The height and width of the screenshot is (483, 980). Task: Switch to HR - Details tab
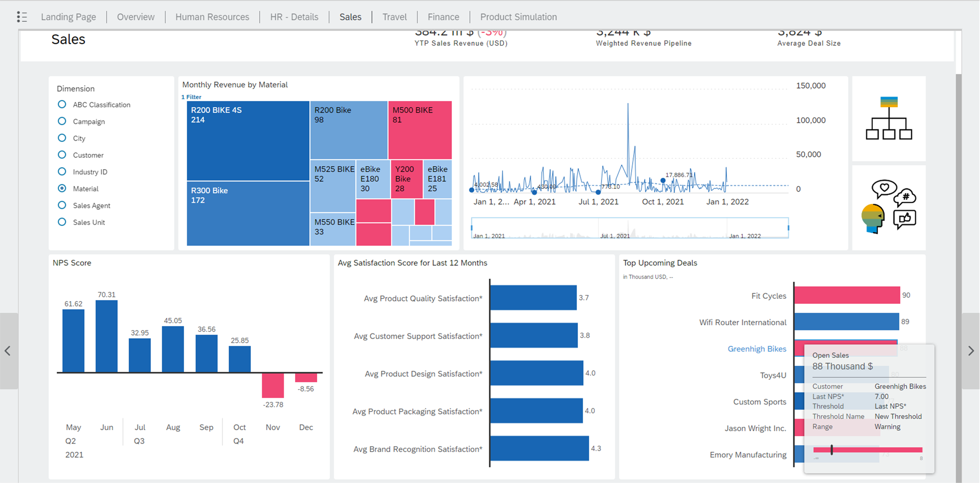(294, 17)
